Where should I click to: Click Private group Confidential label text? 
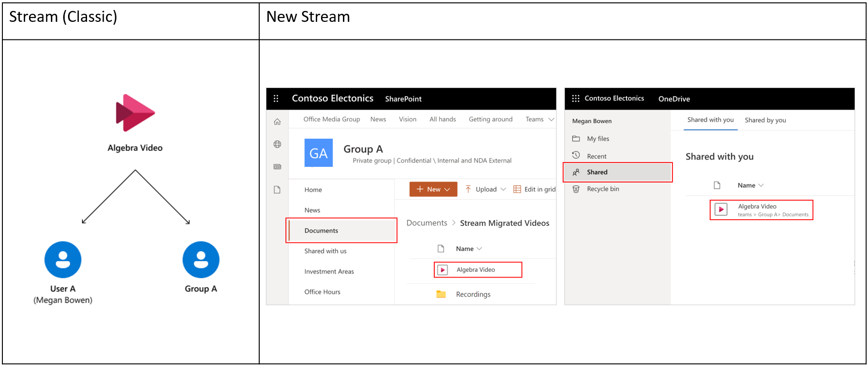click(x=432, y=161)
